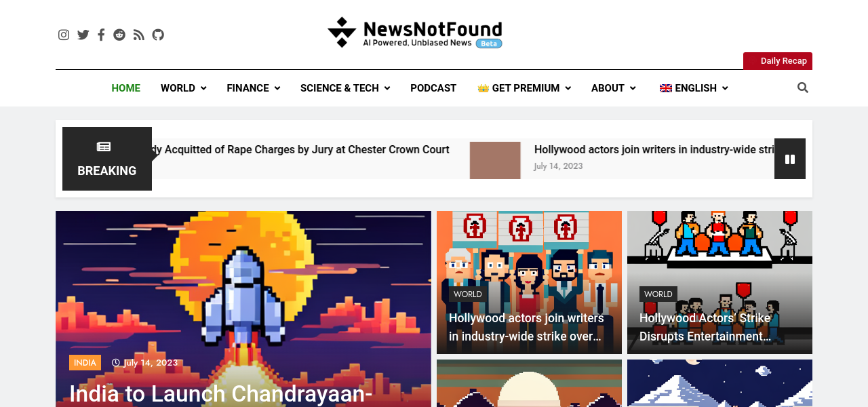This screenshot has height=407, width=868.
Task: Open the Twitter social icon
Action: click(83, 35)
